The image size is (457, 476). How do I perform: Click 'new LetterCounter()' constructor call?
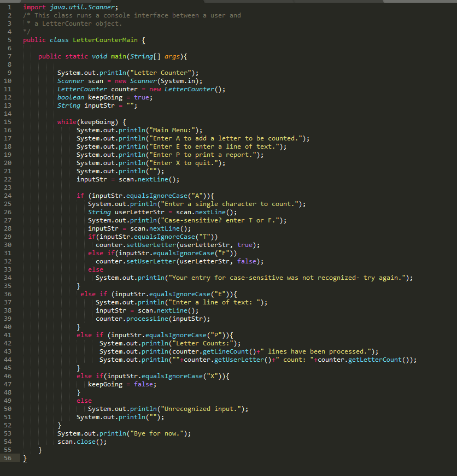point(187,89)
